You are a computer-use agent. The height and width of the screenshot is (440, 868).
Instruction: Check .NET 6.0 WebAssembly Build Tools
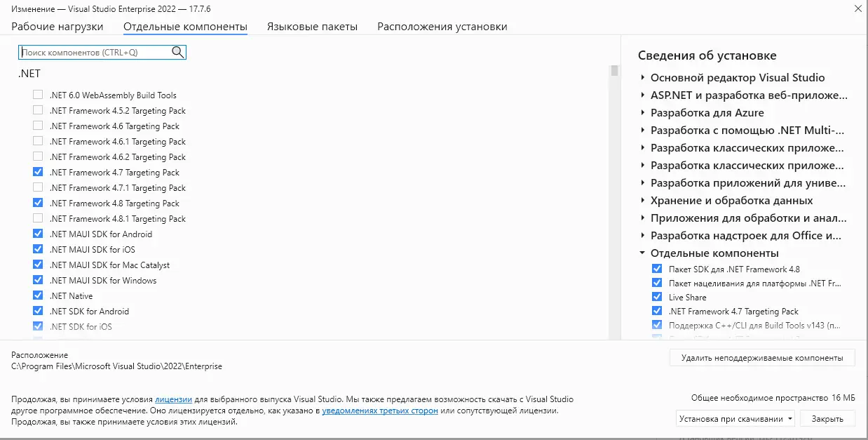point(38,95)
